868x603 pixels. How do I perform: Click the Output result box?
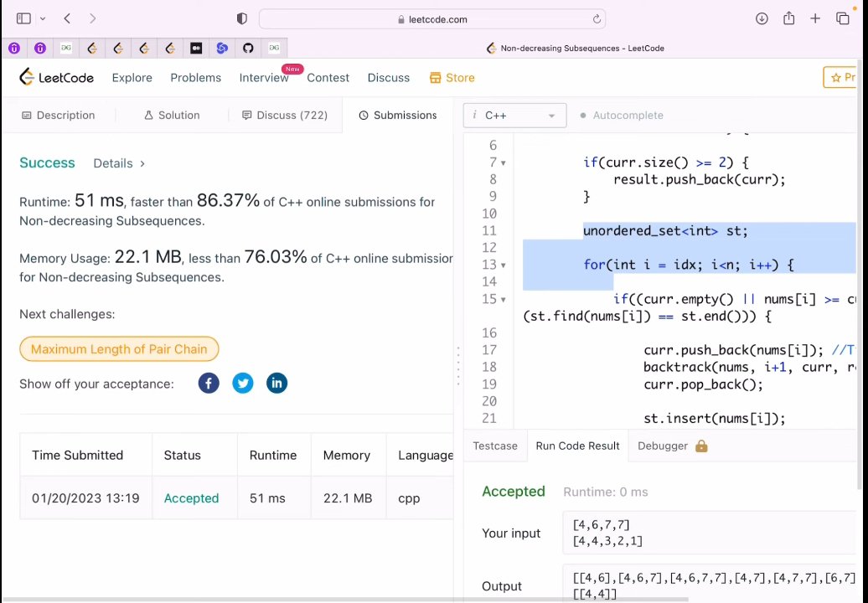709,584
